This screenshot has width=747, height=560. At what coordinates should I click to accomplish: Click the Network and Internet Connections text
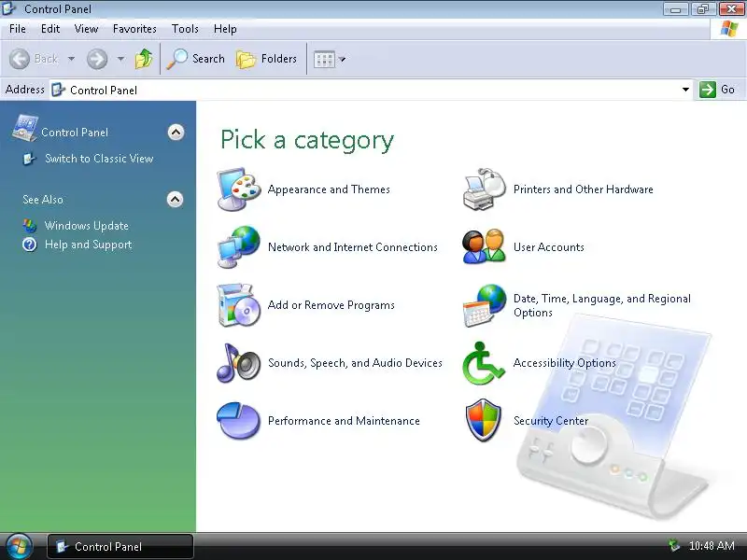pyautogui.click(x=353, y=247)
